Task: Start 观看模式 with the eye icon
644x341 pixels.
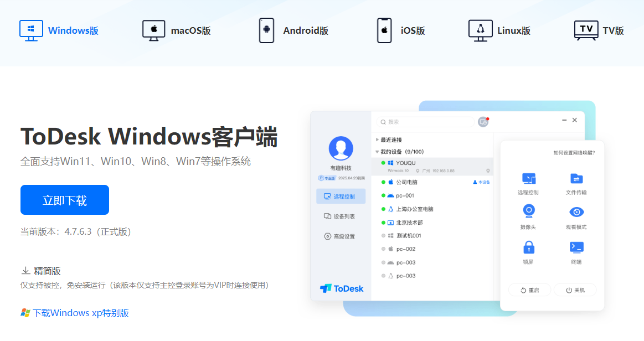Action: click(x=576, y=218)
